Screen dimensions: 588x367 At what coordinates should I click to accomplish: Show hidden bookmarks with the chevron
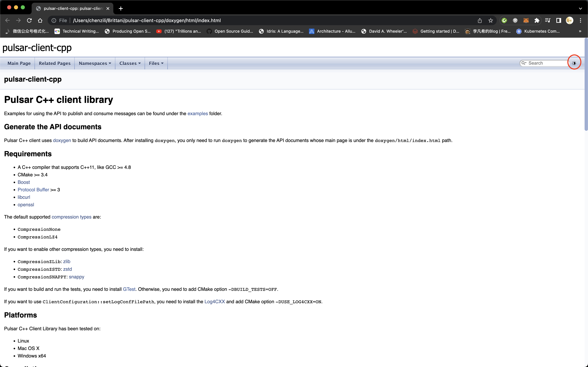coord(580,31)
